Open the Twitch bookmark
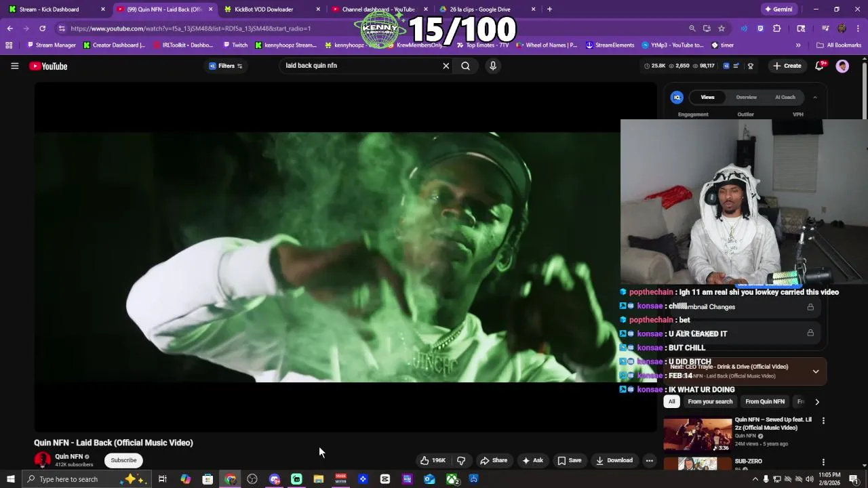Image resolution: width=868 pixels, height=488 pixels. 235,45
